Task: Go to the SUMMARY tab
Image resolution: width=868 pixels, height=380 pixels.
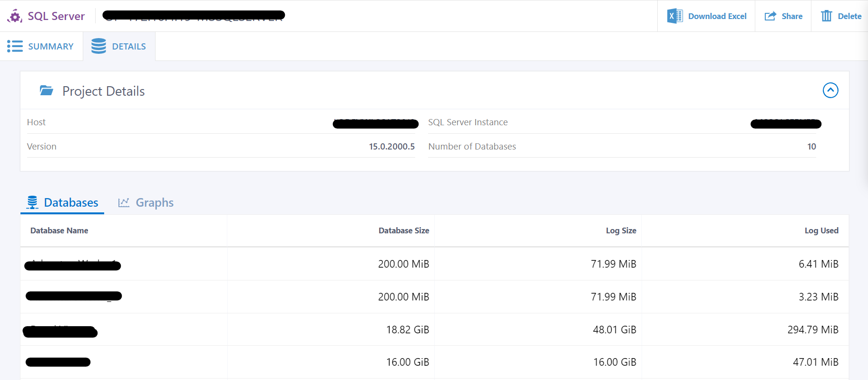Action: tap(50, 47)
